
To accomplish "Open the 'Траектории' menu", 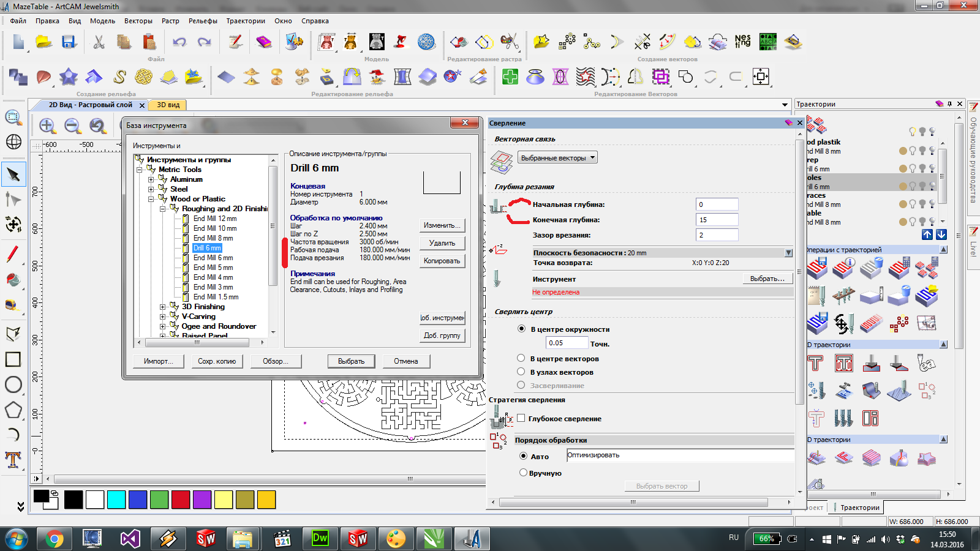I will click(246, 21).
